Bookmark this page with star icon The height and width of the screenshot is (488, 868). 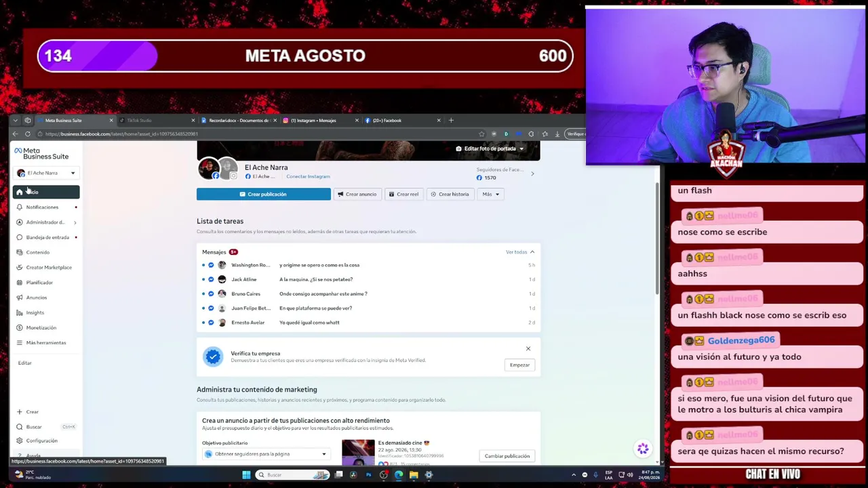(x=481, y=134)
